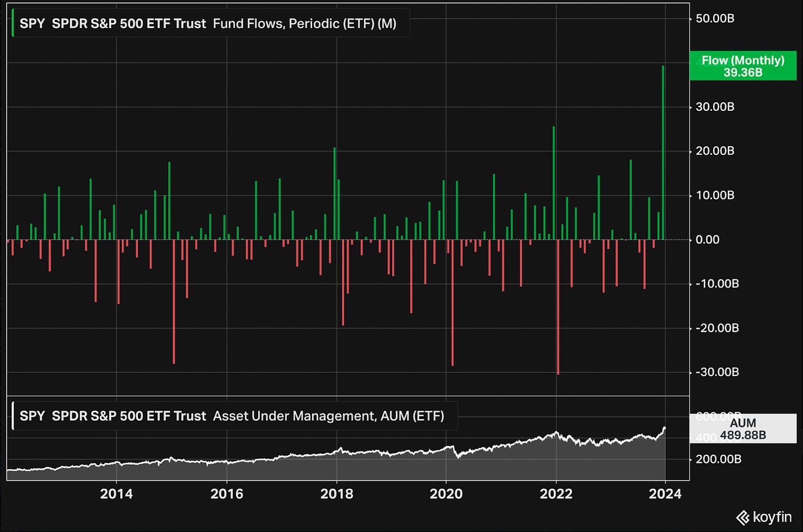Click the -30.00B y-axis label
803x532 pixels.
pyautogui.click(x=716, y=372)
